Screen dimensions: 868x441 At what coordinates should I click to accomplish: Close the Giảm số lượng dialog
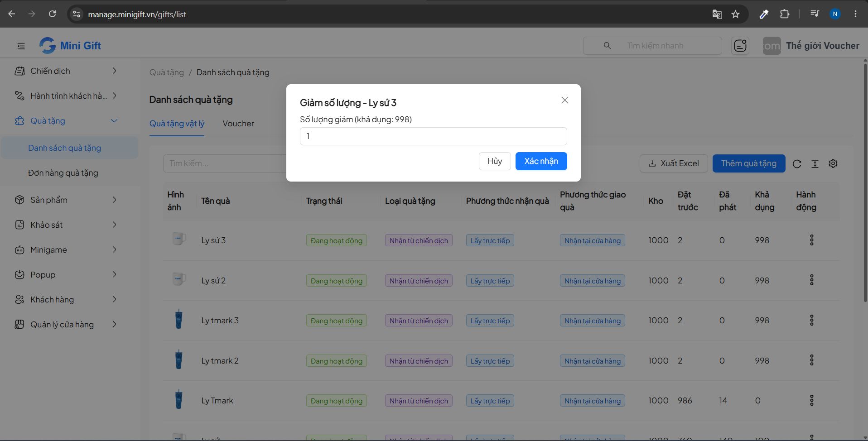click(x=564, y=100)
